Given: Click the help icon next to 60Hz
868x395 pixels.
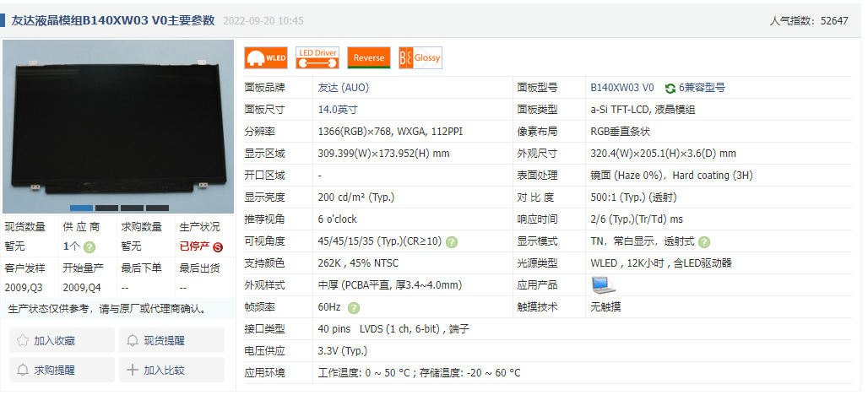Looking at the screenshot, I should 353,307.
